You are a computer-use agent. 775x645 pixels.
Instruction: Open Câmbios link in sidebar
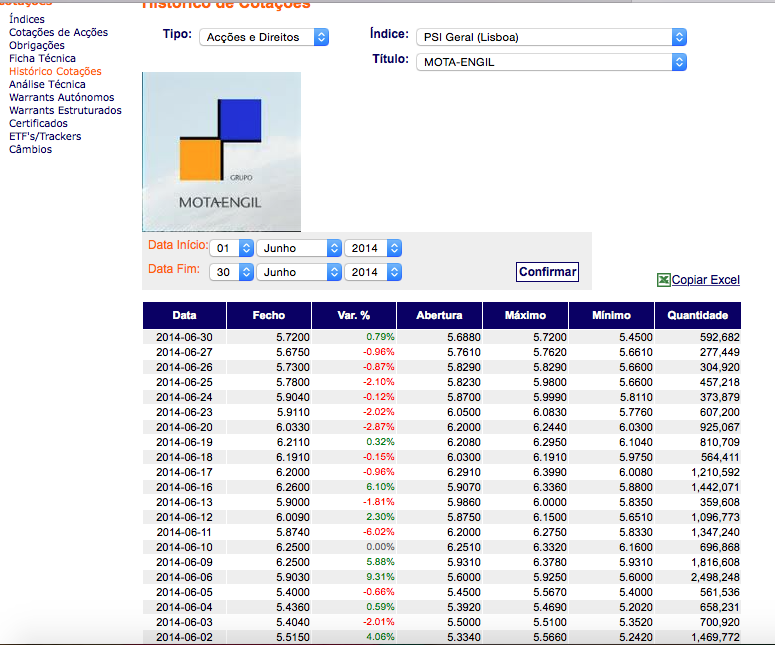pyautogui.click(x=30, y=149)
